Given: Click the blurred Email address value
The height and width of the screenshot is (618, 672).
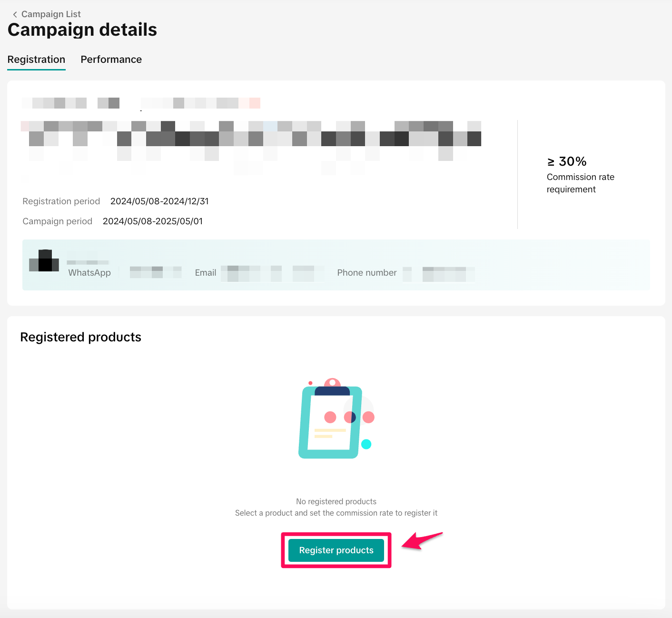Looking at the screenshot, I should pos(272,273).
